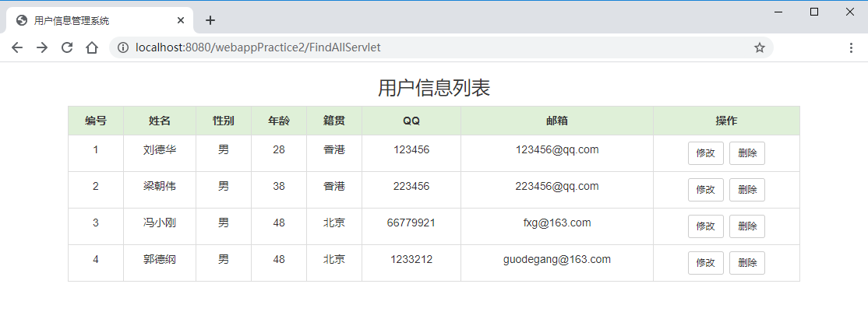Click the QQ number 1233212

411,259
